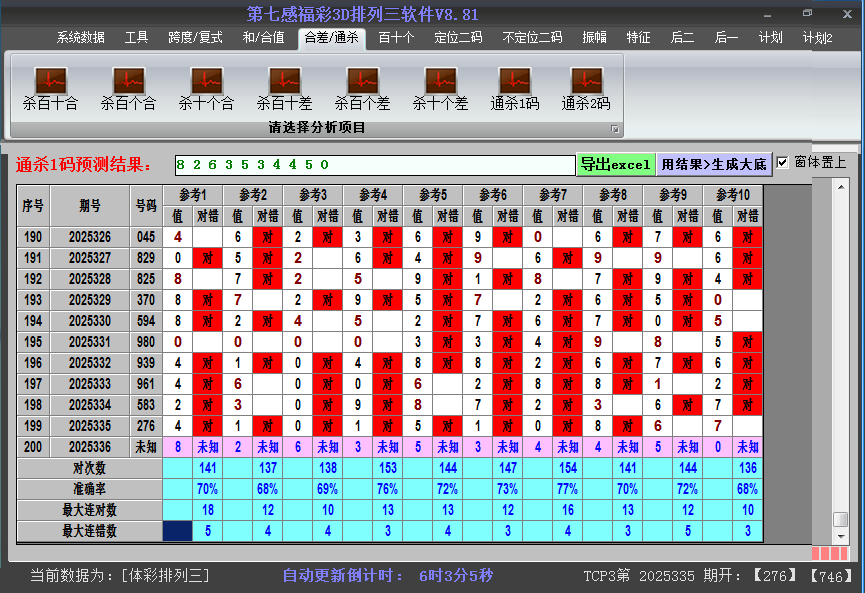Click the dark blue cell in 最大连错数 row
The image size is (865, 593).
[x=177, y=531]
